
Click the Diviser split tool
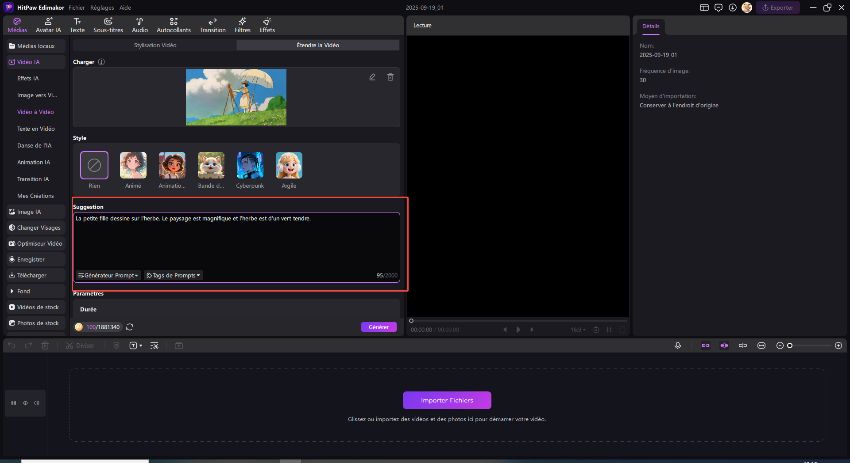(x=80, y=345)
